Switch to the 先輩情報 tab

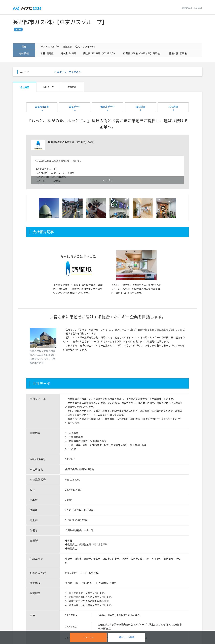click(72, 87)
